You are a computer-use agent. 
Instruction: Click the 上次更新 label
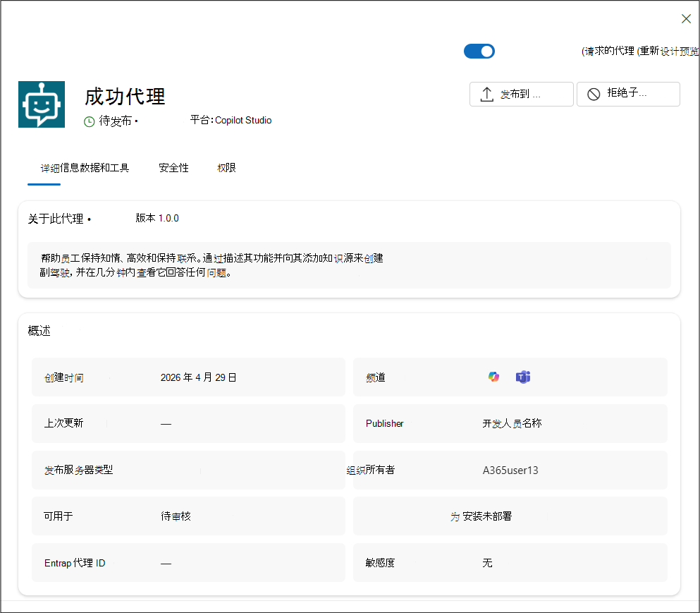click(64, 423)
